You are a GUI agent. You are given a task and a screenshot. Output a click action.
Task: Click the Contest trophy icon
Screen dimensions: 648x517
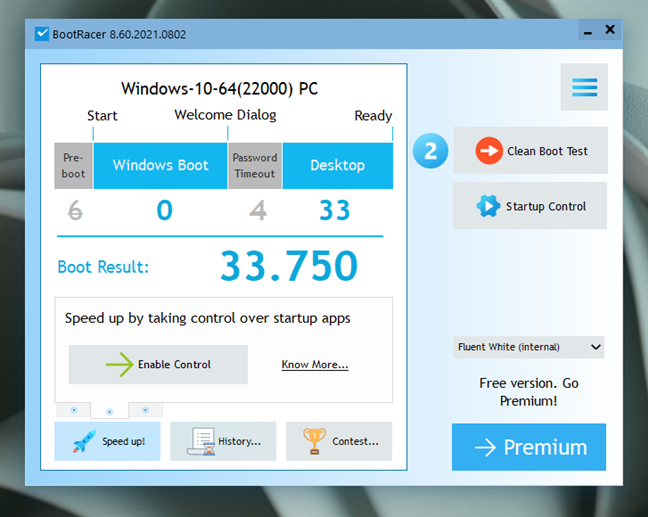click(314, 441)
